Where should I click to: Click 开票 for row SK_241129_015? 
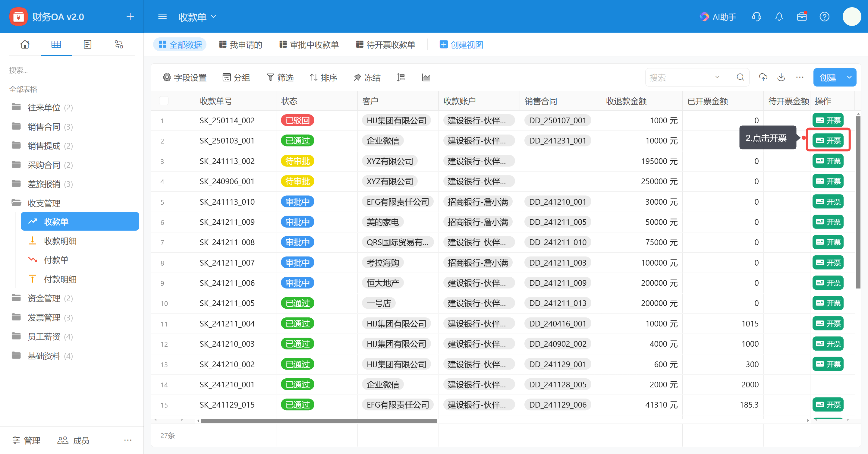828,405
